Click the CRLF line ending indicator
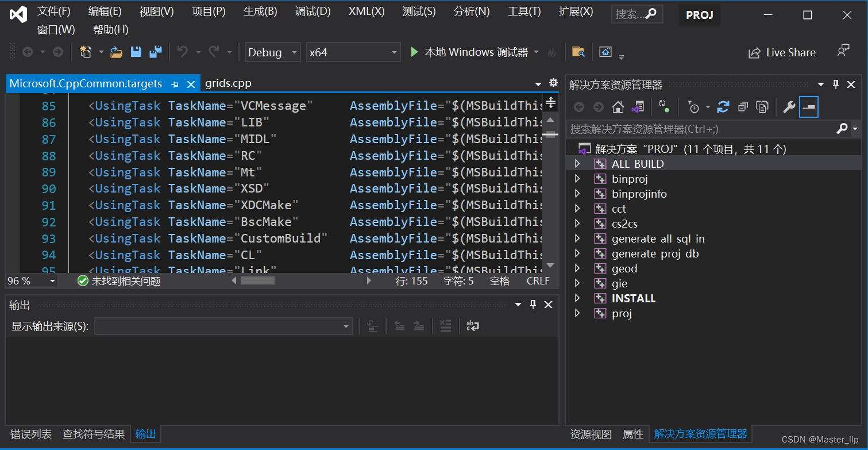868x450 pixels. tap(538, 281)
